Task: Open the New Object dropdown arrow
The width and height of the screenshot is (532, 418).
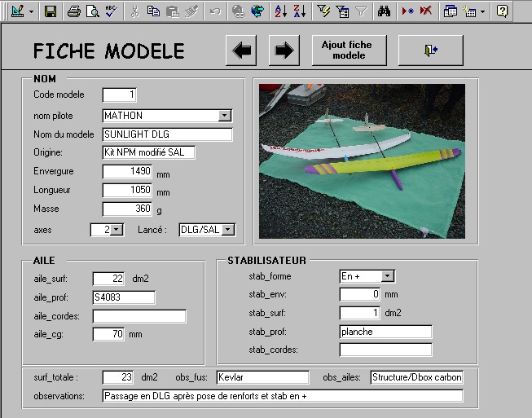Action: tap(483, 11)
